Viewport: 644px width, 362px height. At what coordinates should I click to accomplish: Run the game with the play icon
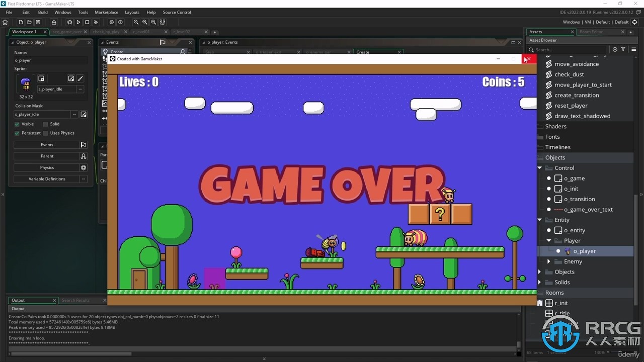click(78, 22)
